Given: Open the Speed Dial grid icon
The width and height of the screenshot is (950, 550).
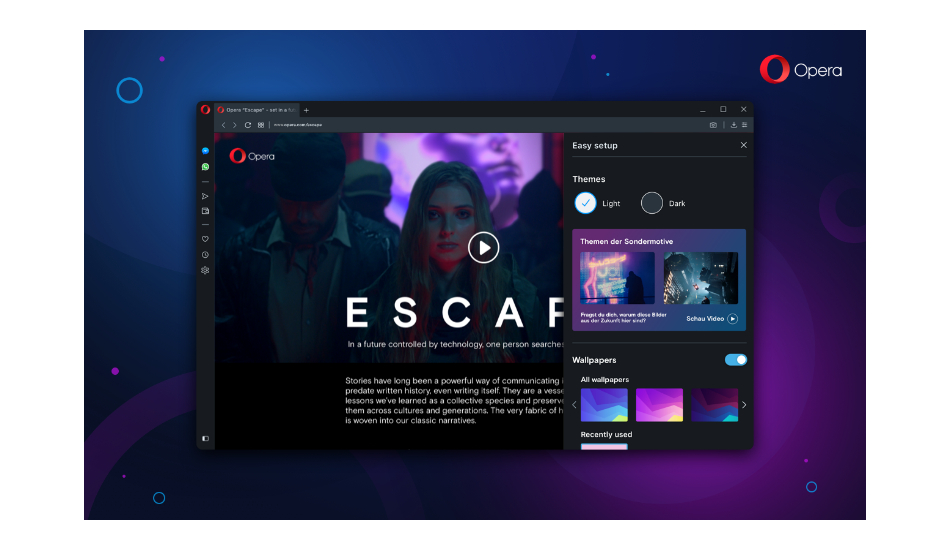Looking at the screenshot, I should tap(261, 125).
